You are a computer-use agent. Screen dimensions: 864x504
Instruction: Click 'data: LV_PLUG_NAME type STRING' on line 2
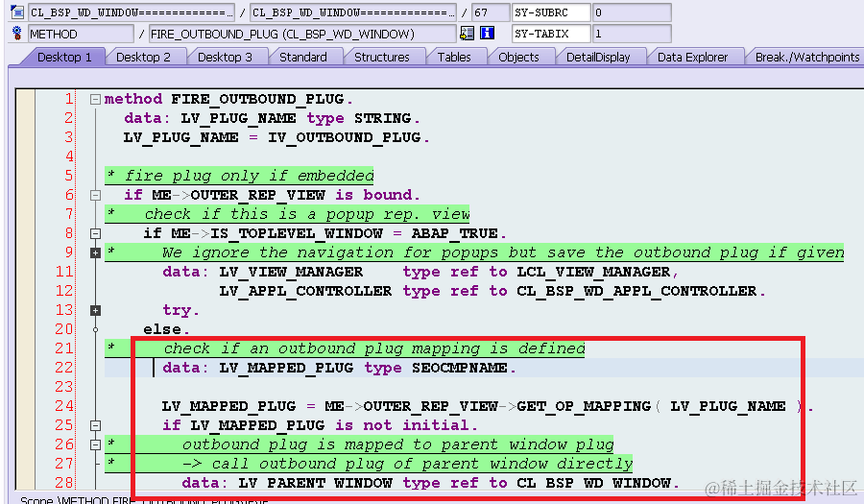click(272, 118)
